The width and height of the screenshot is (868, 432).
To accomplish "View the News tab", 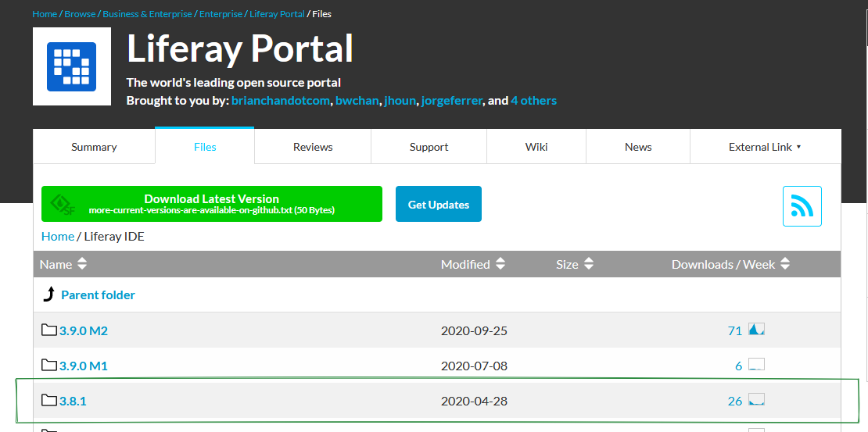I will pyautogui.click(x=638, y=147).
